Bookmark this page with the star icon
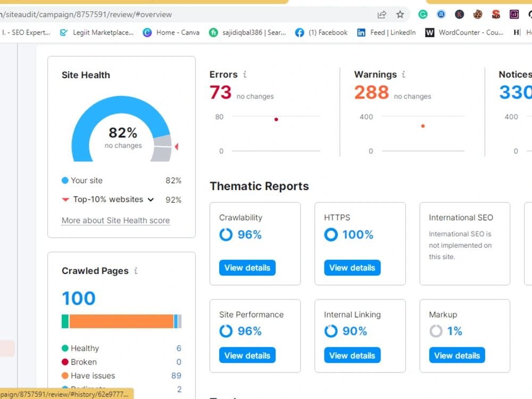Image resolution: width=532 pixels, height=399 pixels. point(400,14)
